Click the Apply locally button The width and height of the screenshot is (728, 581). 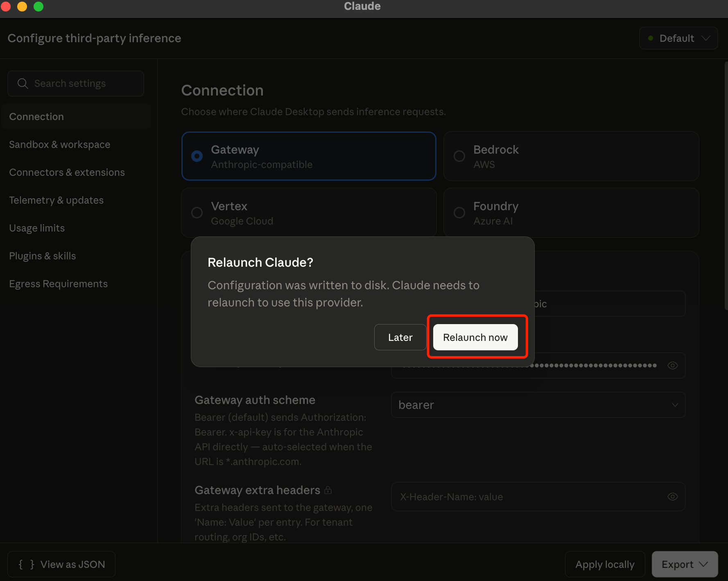[605, 565]
